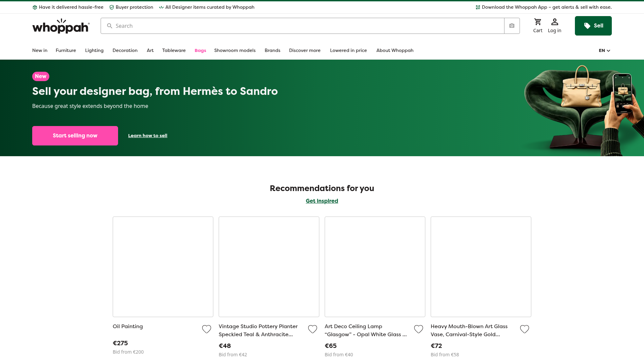
Task: Click the green Sell button
Action: click(593, 26)
